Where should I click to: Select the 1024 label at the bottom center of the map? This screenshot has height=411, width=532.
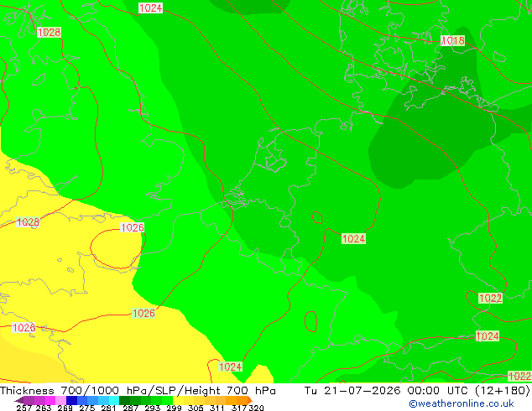point(231,367)
